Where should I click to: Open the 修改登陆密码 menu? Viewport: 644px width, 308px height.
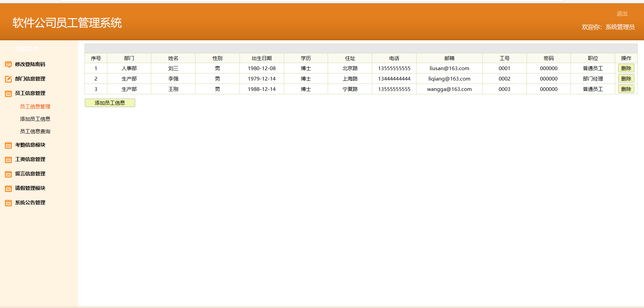(30, 64)
